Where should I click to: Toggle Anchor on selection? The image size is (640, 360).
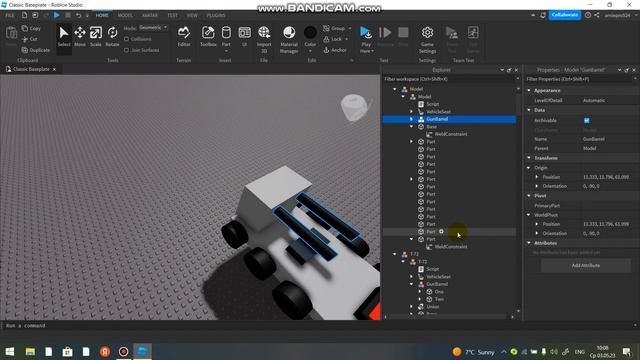(335, 50)
